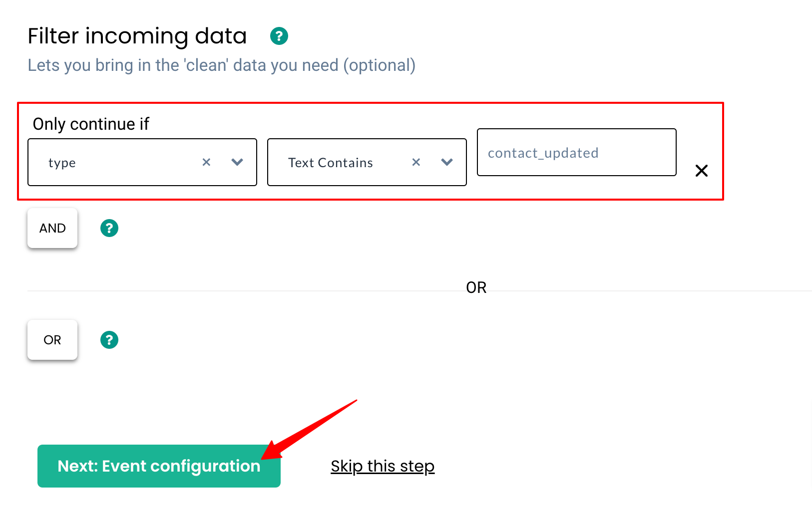The width and height of the screenshot is (812, 507).
Task: Clear the selected 'type' field value
Action: 206,162
